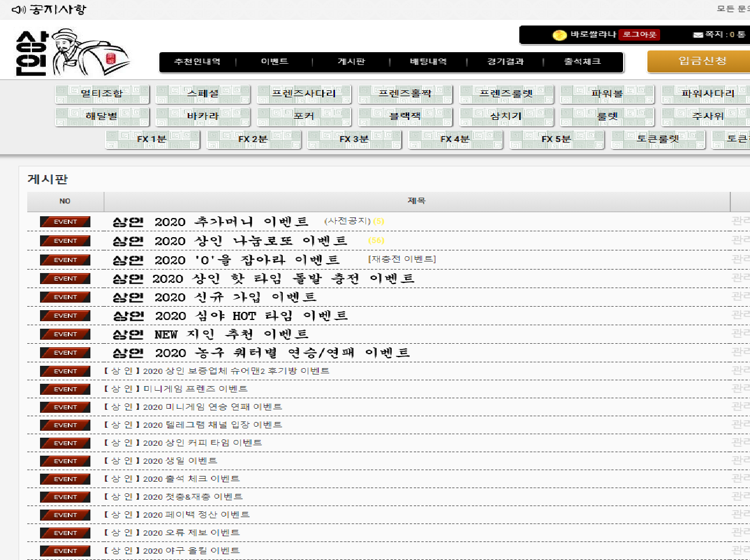Click EVENT badge beside 추가머니 이벤트
Screen dimensions: 750x560
click(65, 222)
